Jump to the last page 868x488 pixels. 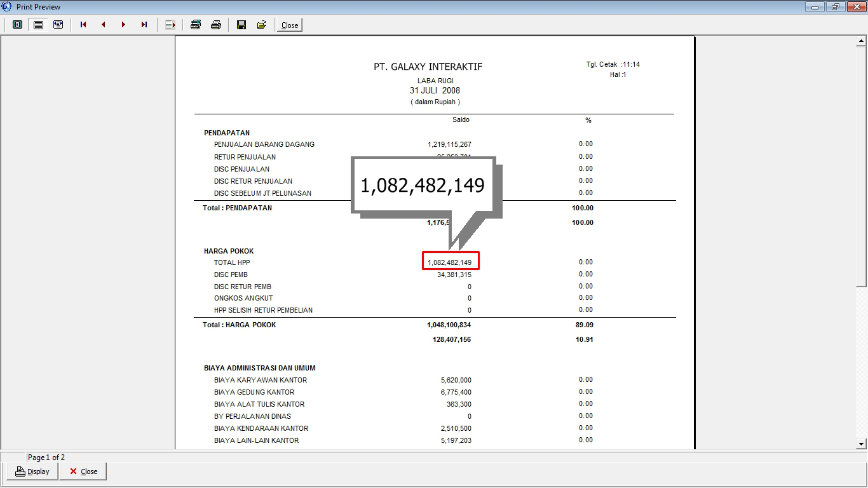point(144,25)
